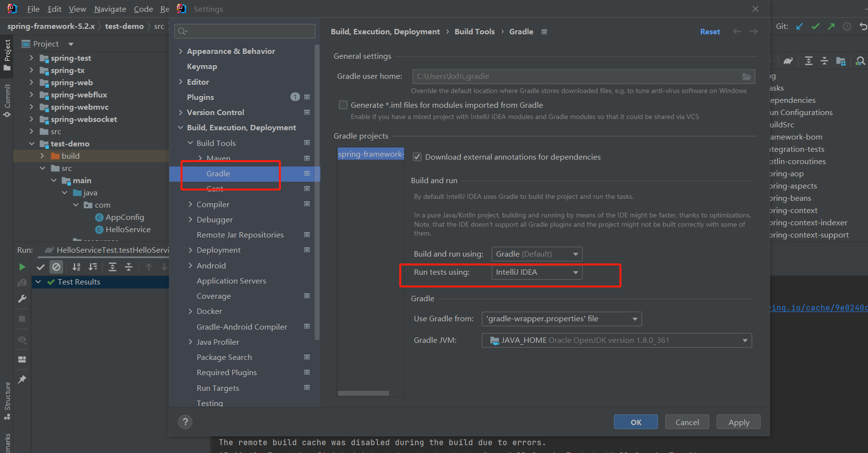
Task: Click eye icon in Run panel sidebar
Action: click(22, 339)
